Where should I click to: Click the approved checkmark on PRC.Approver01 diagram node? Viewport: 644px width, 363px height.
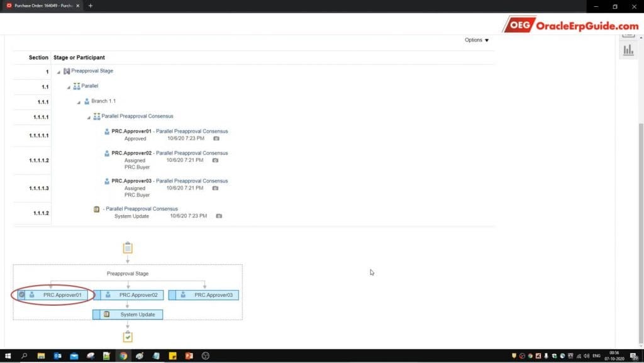[22, 294]
